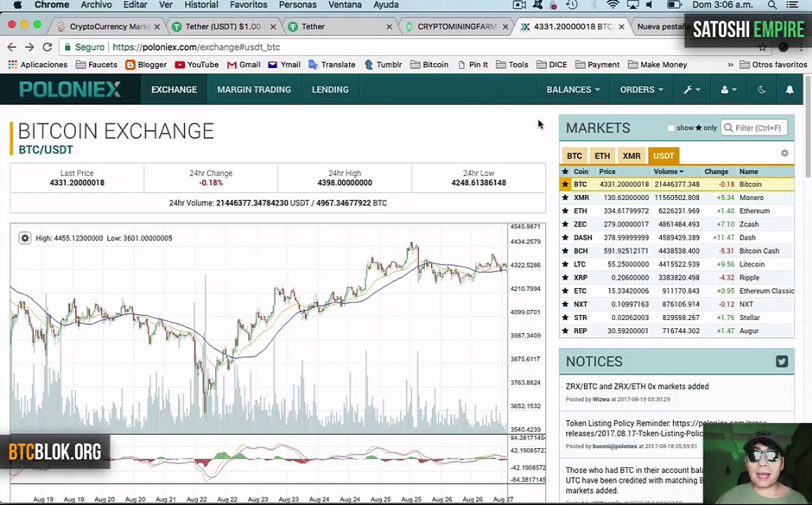812x505 pixels.
Task: Open the Blogger bookmark
Action: tap(146, 65)
